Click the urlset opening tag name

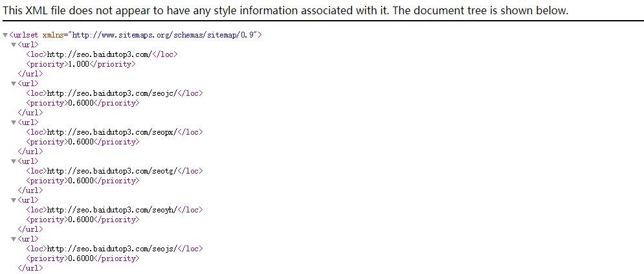[26, 35]
